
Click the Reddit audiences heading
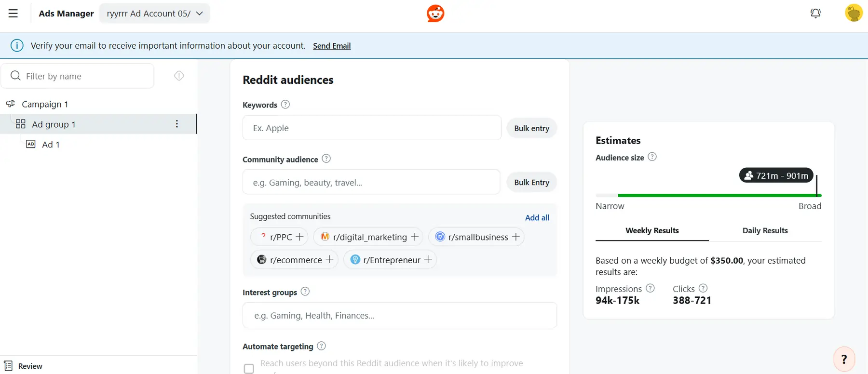point(288,80)
